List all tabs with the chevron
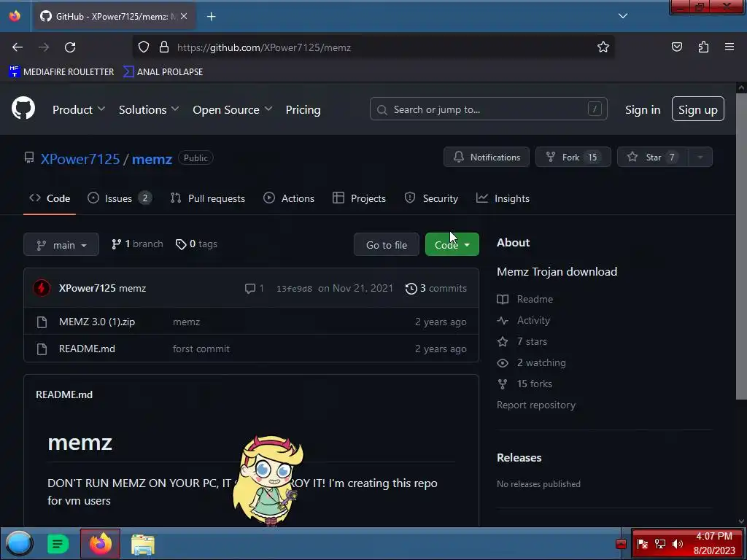 (x=623, y=16)
